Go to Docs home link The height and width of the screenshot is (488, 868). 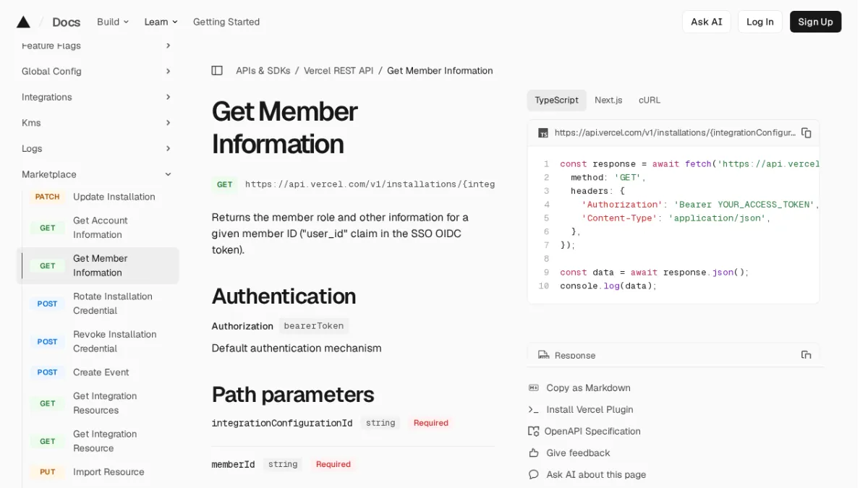coord(67,22)
